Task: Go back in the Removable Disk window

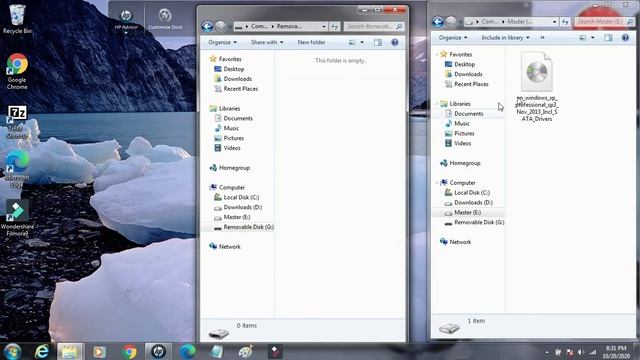Action: (x=207, y=27)
